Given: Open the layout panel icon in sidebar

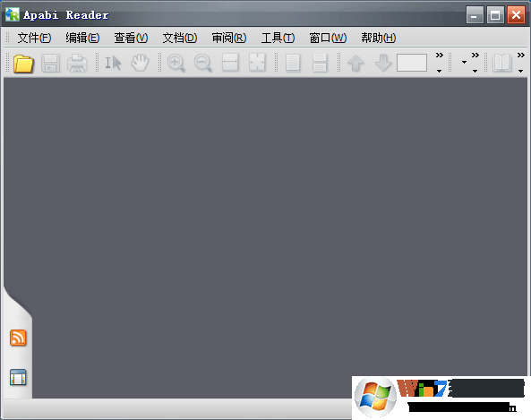Looking at the screenshot, I should pos(18,377).
